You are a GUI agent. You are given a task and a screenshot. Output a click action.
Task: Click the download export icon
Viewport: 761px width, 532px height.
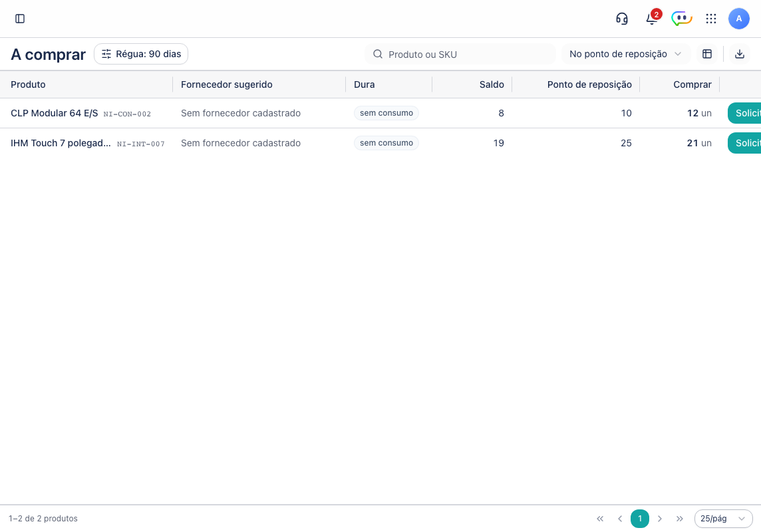click(x=740, y=54)
